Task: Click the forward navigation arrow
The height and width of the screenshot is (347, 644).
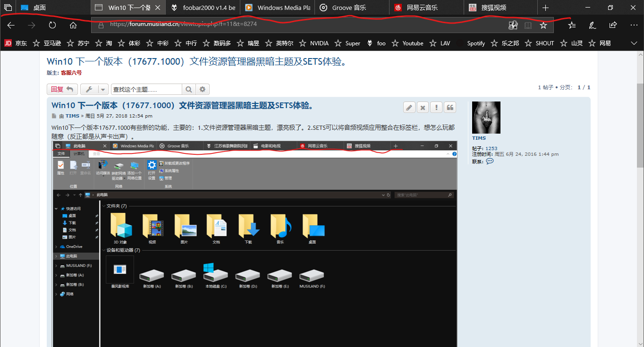Action: point(32,25)
